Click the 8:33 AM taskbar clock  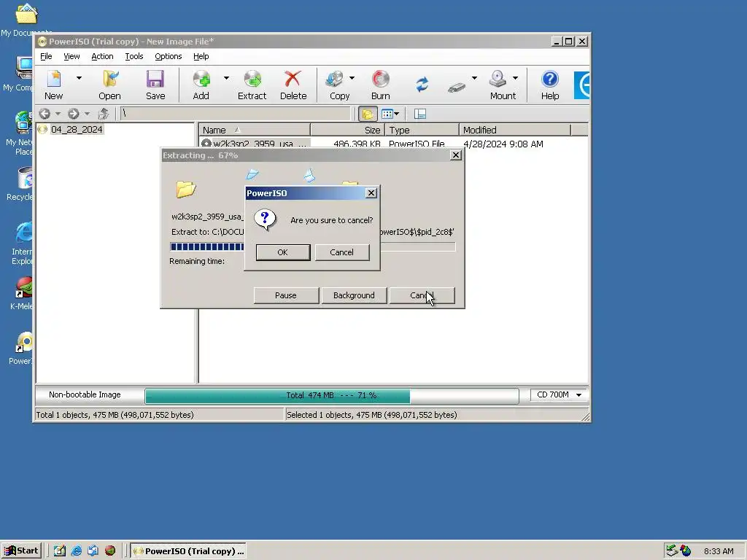719,551
